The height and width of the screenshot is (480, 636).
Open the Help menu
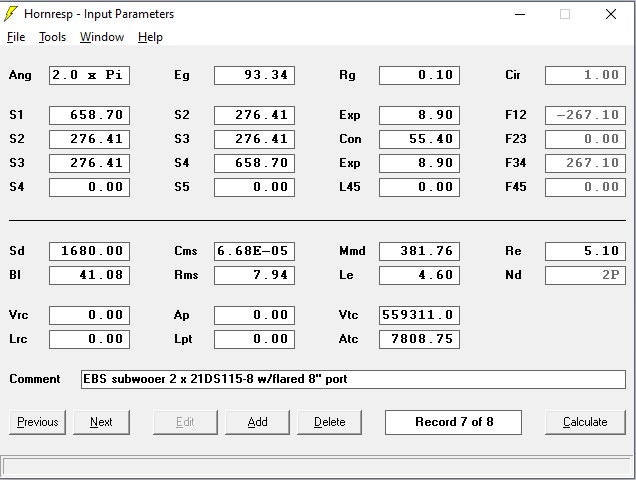150,37
